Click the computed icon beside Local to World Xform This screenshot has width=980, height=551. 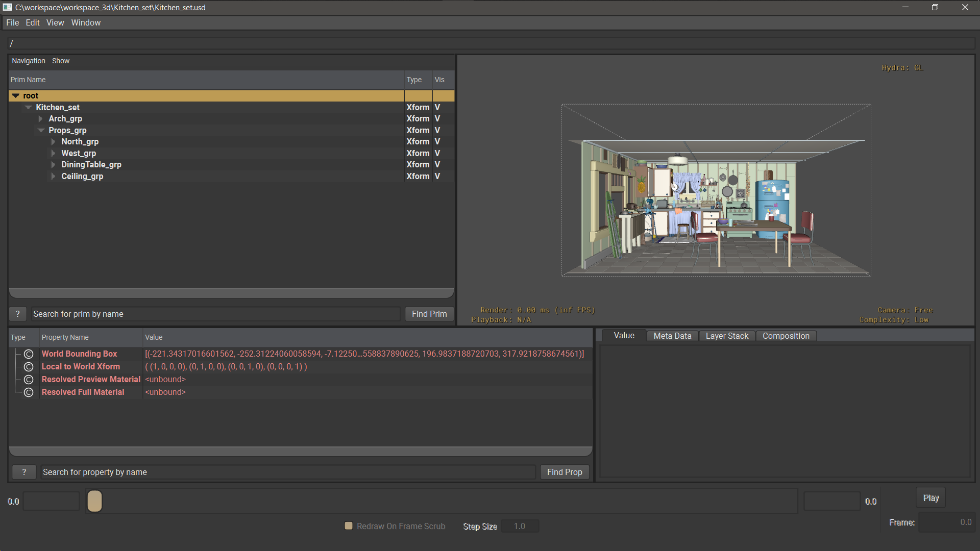pos(29,367)
